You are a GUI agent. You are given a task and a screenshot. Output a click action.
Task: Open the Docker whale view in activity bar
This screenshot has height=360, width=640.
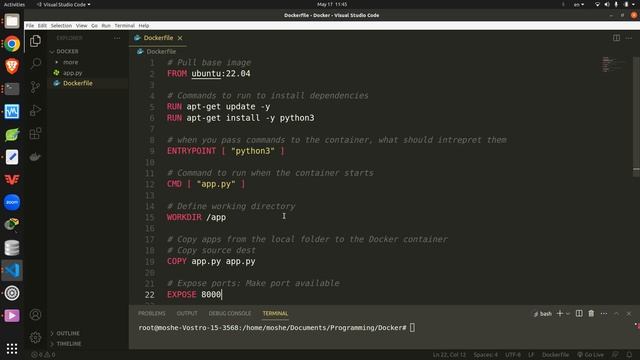(36, 157)
